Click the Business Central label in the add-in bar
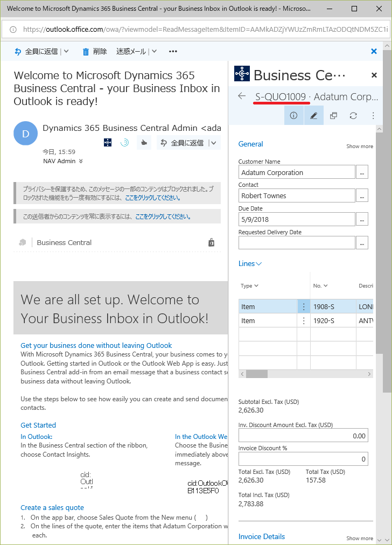This screenshot has height=545, width=392. tap(64, 242)
